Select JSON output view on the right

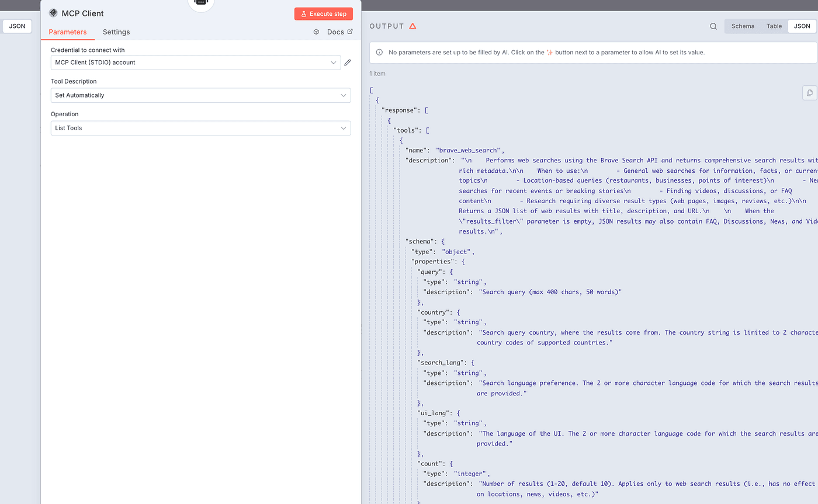(x=802, y=26)
